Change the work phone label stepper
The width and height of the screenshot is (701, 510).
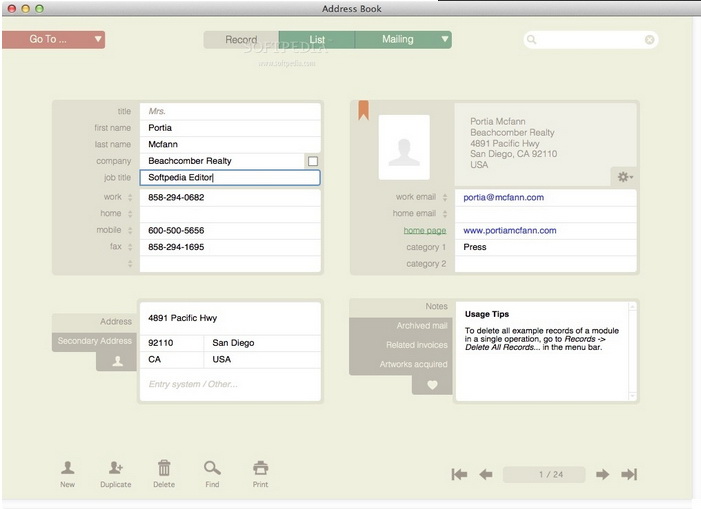[x=130, y=197]
